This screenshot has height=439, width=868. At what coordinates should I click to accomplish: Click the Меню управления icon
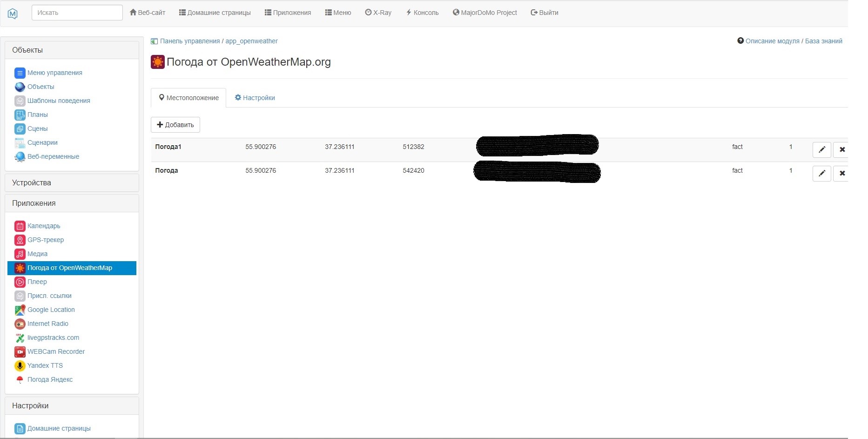click(x=20, y=73)
